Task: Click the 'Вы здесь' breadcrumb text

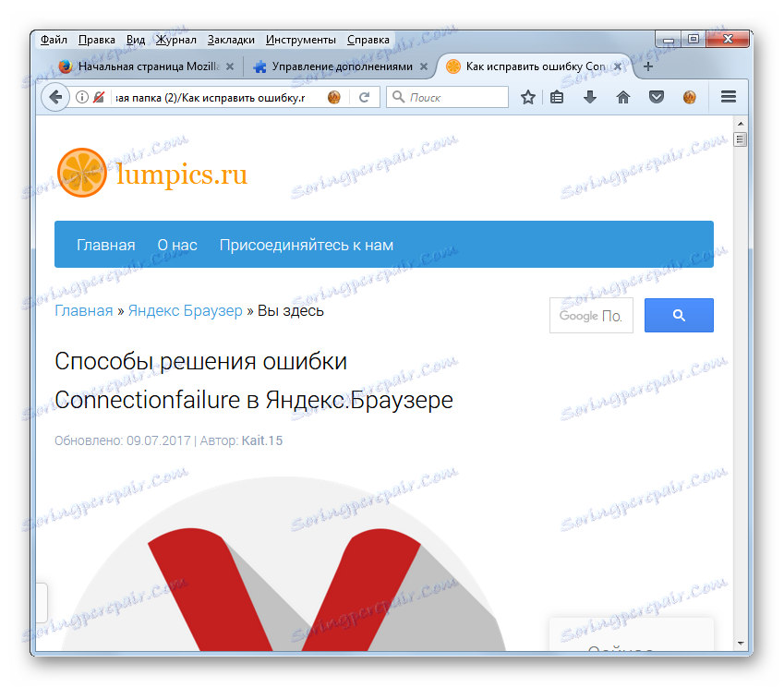Action: [291, 310]
